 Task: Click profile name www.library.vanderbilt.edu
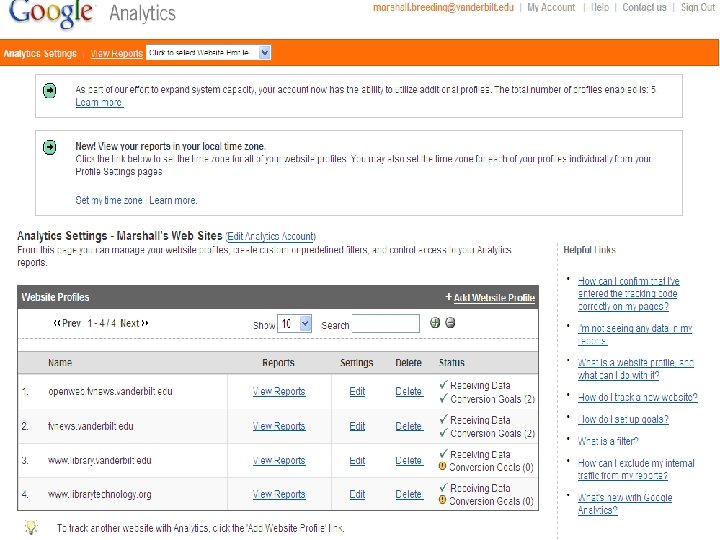point(100,461)
